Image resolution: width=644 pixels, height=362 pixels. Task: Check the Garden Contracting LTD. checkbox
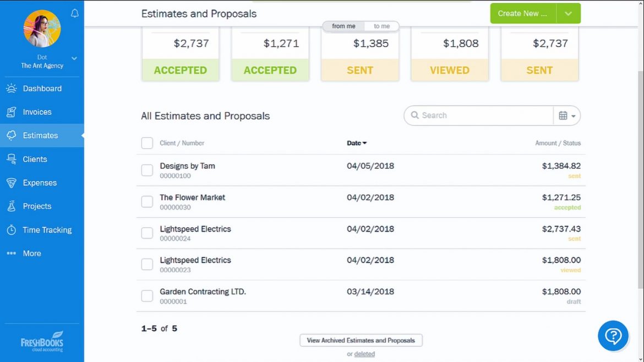[147, 295]
